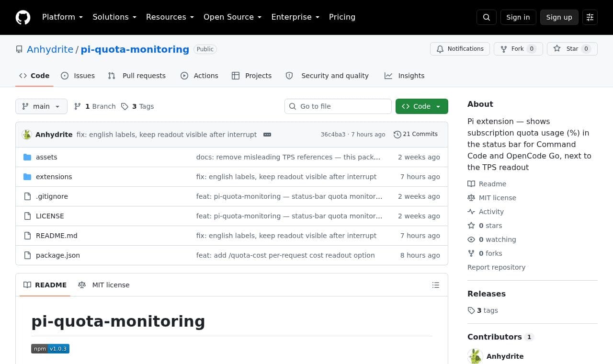Expand the Platform menu

(x=63, y=17)
